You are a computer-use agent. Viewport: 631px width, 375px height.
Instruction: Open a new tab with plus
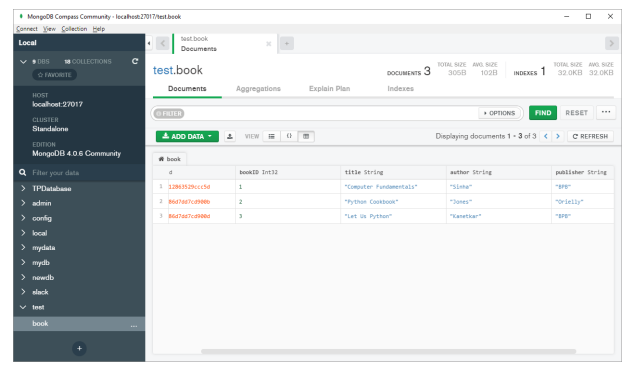click(287, 43)
